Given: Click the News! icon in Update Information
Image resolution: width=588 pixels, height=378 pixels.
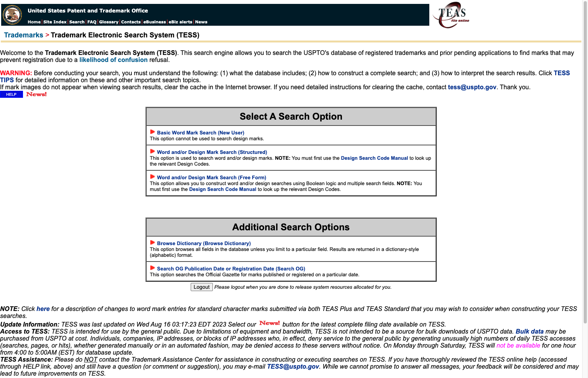Looking at the screenshot, I should (x=269, y=323).
